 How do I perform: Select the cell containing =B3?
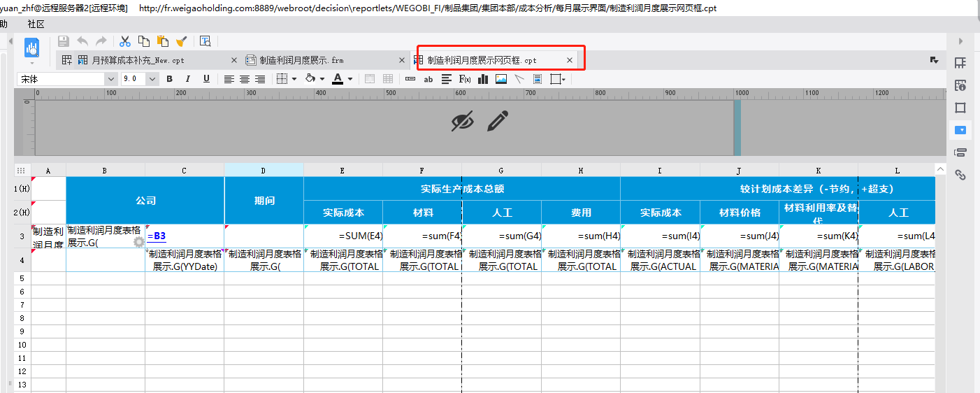185,236
